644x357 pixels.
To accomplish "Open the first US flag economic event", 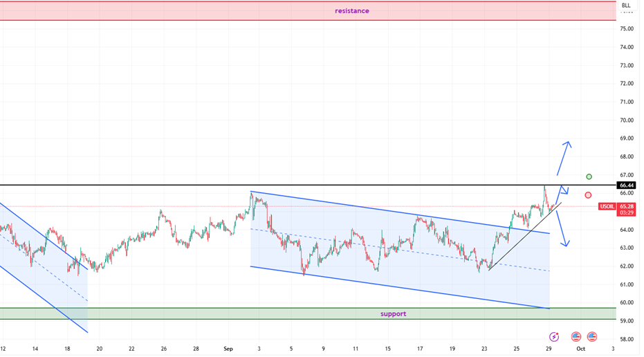I will [576, 337].
